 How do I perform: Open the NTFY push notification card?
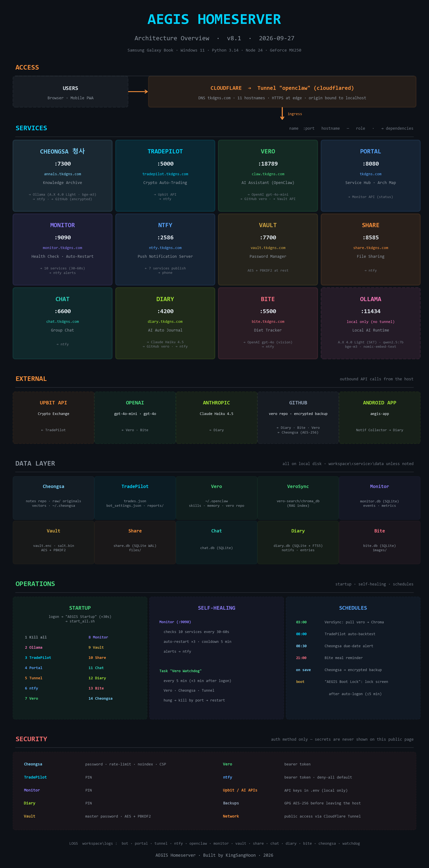tap(165, 249)
